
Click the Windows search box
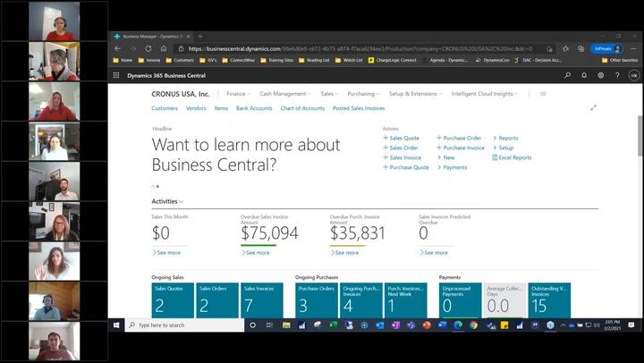point(185,325)
